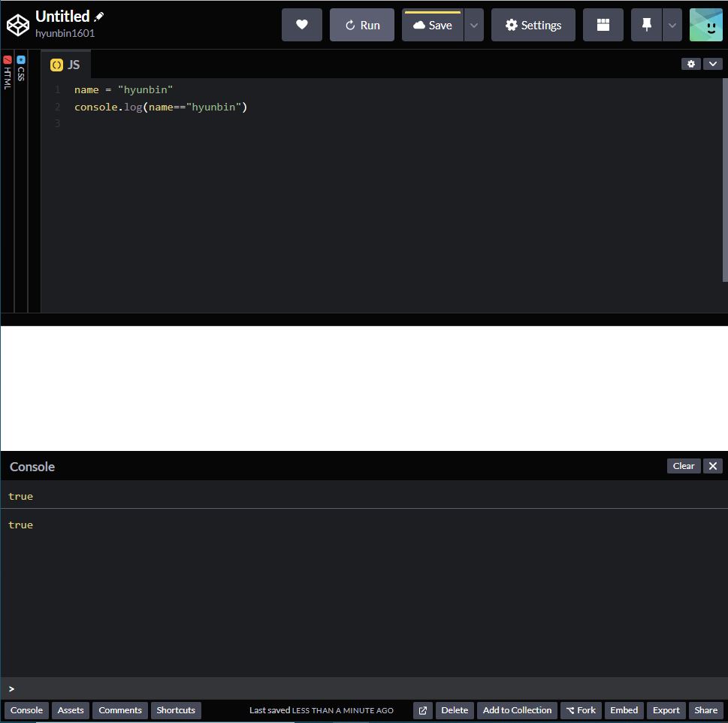Save the pen
Image resolution: width=728 pixels, height=723 pixels.
point(433,25)
